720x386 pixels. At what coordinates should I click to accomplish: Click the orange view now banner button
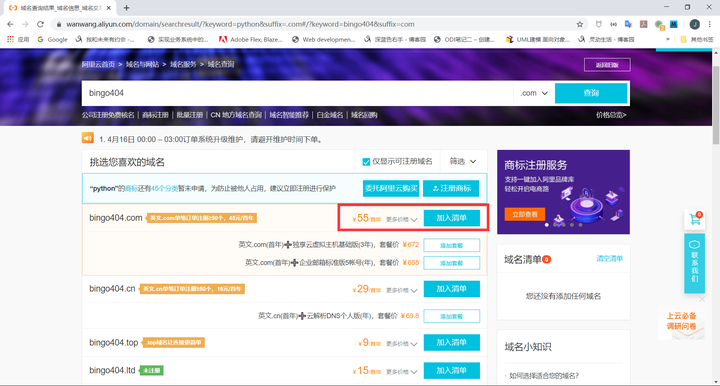(524, 214)
